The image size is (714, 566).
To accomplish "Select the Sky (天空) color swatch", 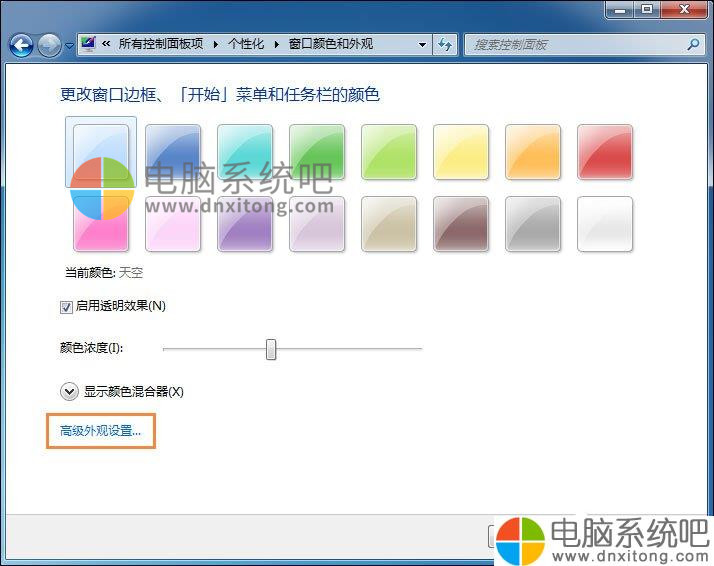I will tap(101, 152).
